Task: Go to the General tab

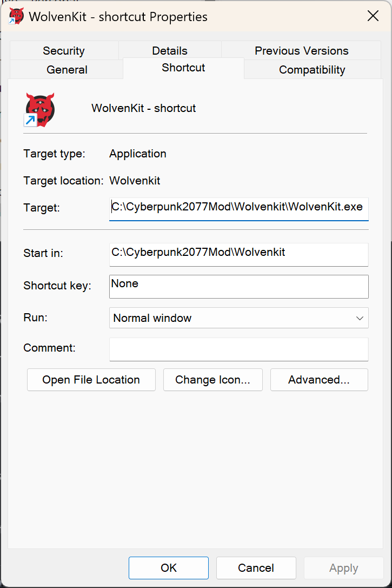Action: (67, 70)
